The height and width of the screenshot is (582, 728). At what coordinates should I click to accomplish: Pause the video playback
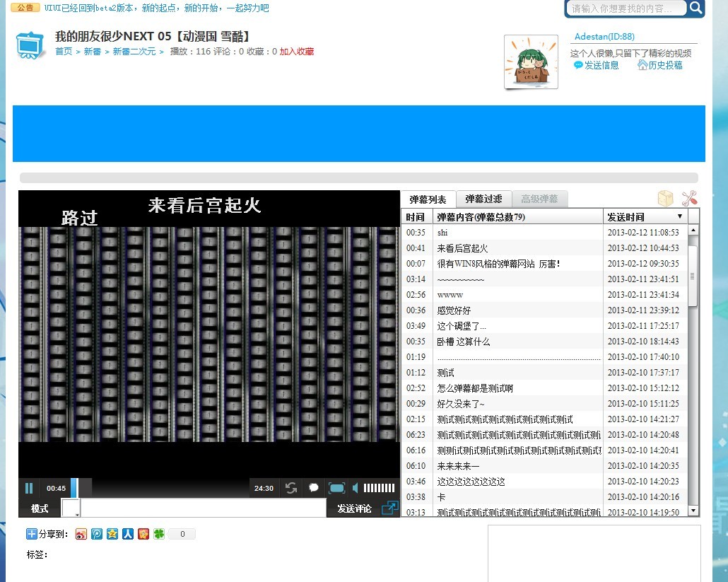pos(29,488)
